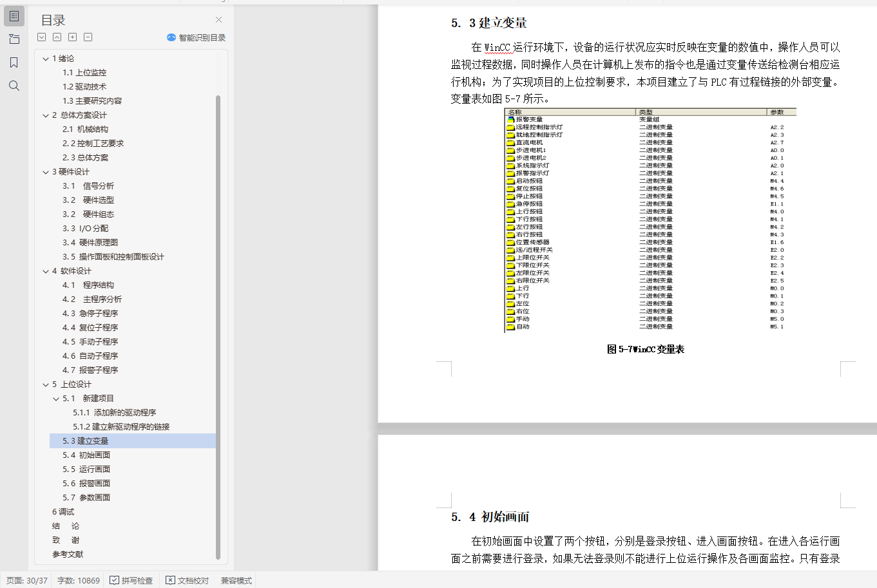Select 4.1 程序结构 in the outline
This screenshot has width=877, height=588.
pos(88,285)
